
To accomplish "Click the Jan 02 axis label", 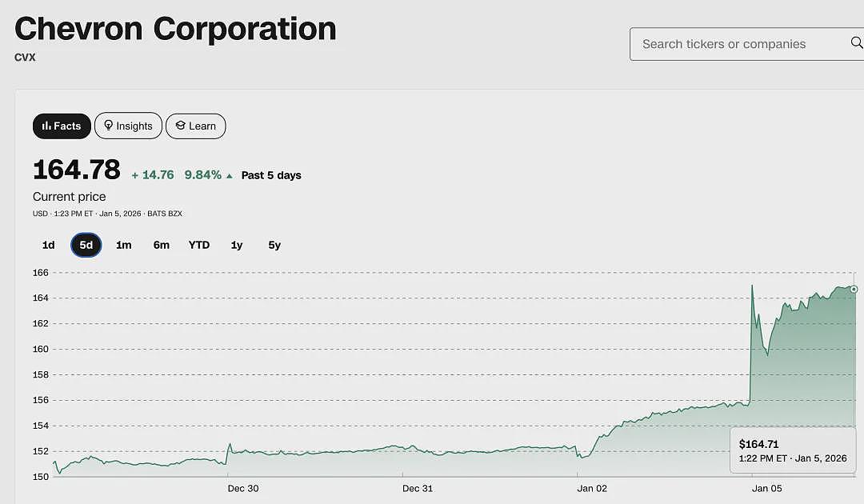I will pyautogui.click(x=592, y=489).
